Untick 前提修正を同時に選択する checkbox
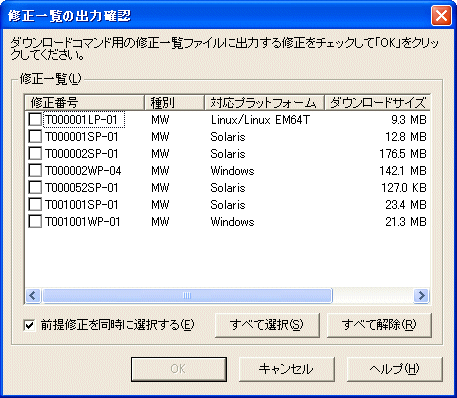This screenshot has height=398, width=457. tap(29, 325)
